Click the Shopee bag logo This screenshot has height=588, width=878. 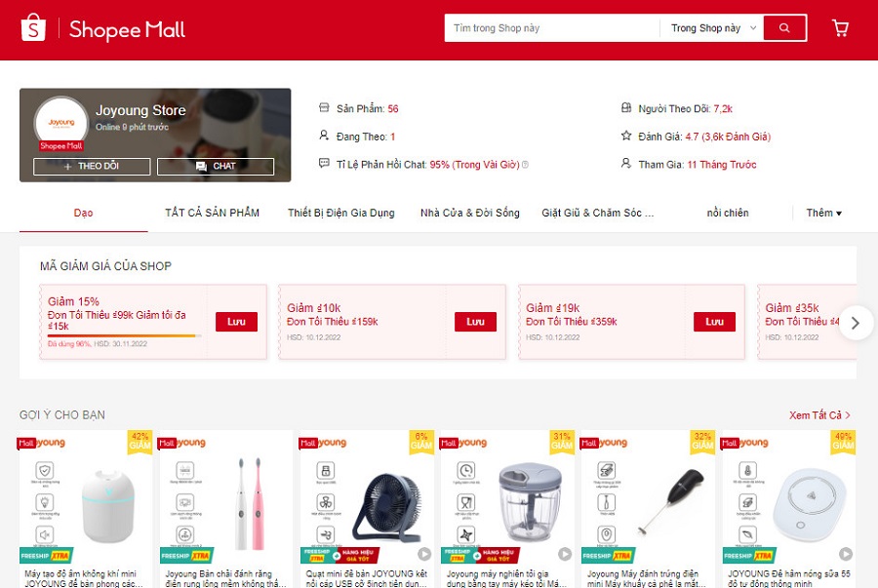33,27
